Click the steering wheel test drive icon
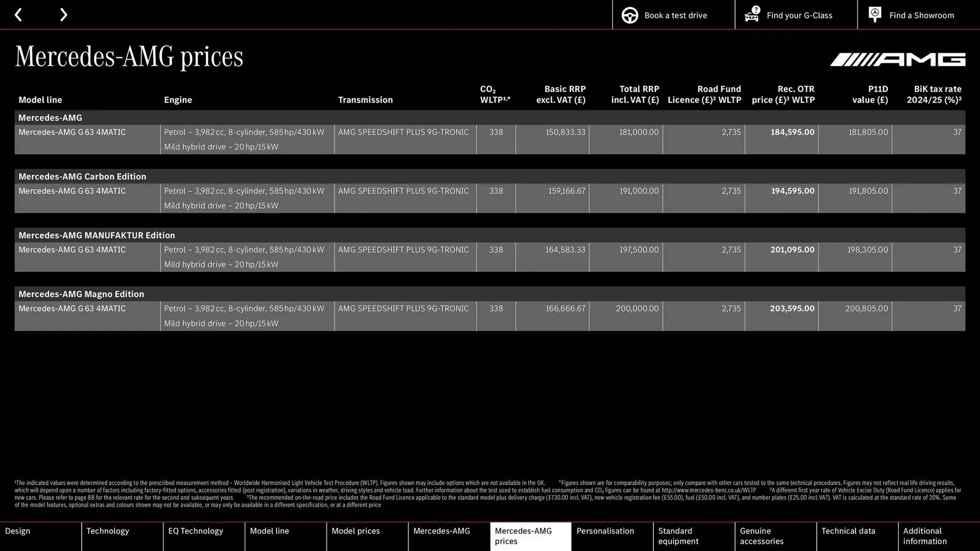980x551 pixels. click(x=630, y=15)
